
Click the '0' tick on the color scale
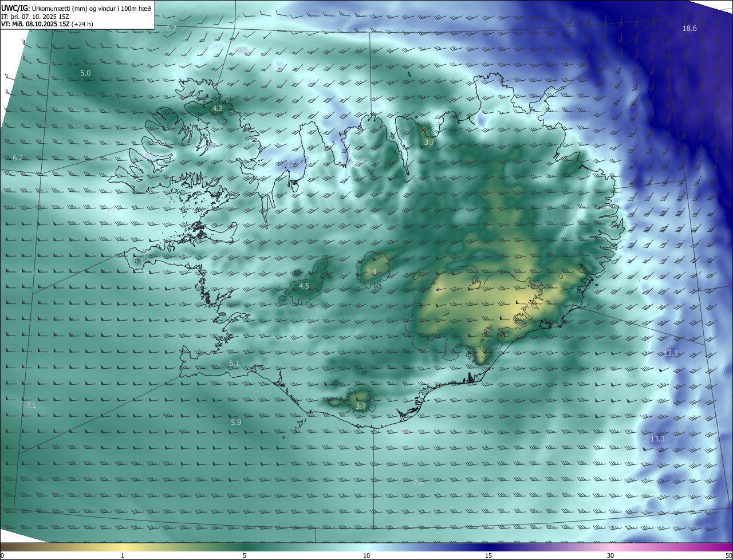pyautogui.click(x=2, y=555)
